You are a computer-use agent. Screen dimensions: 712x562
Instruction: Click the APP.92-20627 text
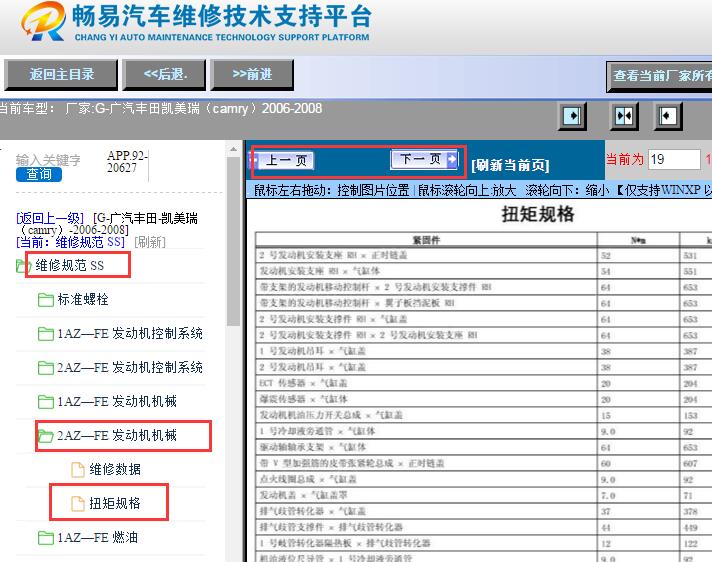point(128,162)
